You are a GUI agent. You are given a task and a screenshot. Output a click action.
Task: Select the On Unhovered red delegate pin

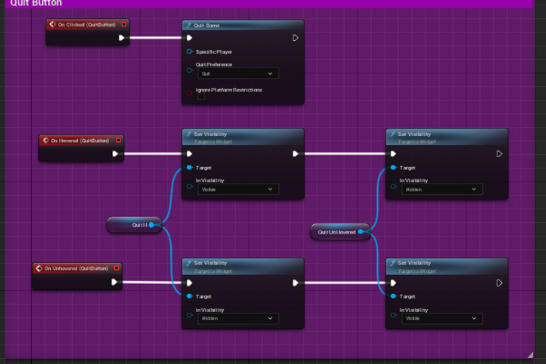116,268
